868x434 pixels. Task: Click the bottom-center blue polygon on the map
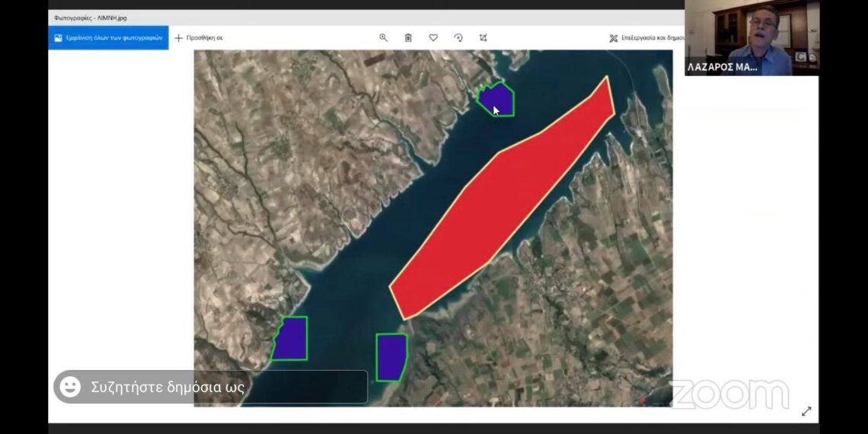(x=391, y=356)
